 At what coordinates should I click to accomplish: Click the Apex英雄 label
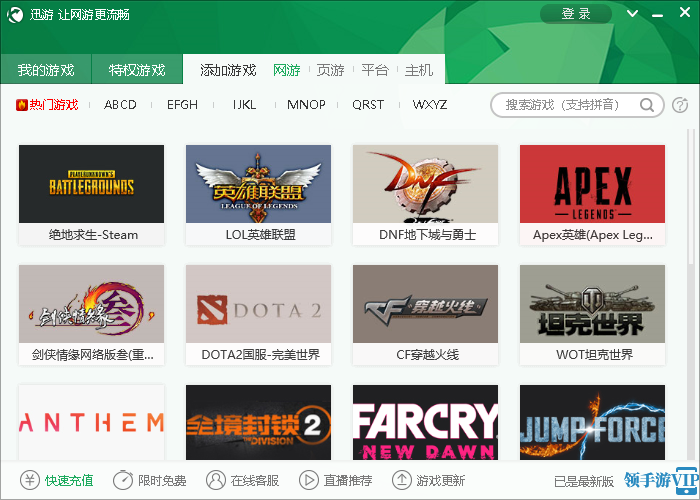click(593, 235)
